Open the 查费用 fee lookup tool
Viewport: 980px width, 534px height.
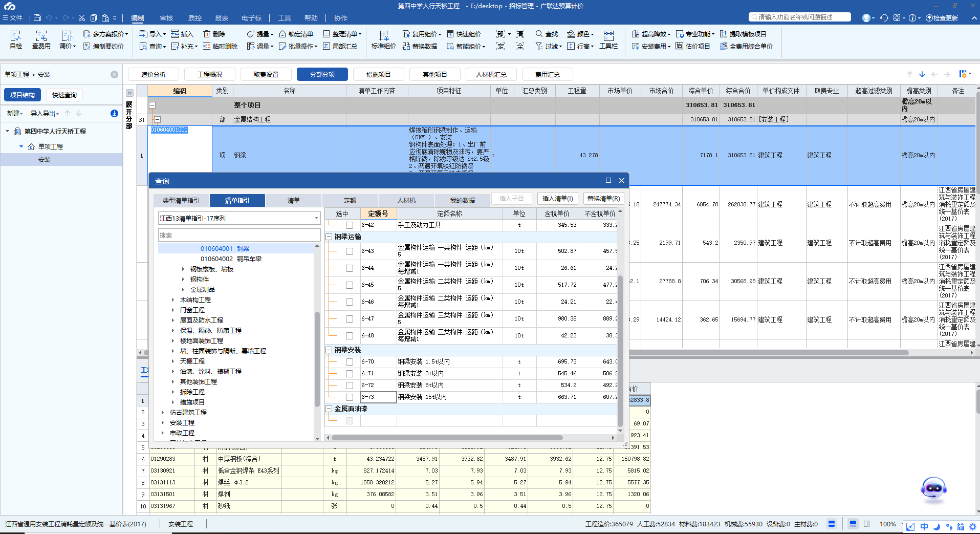click(x=41, y=39)
